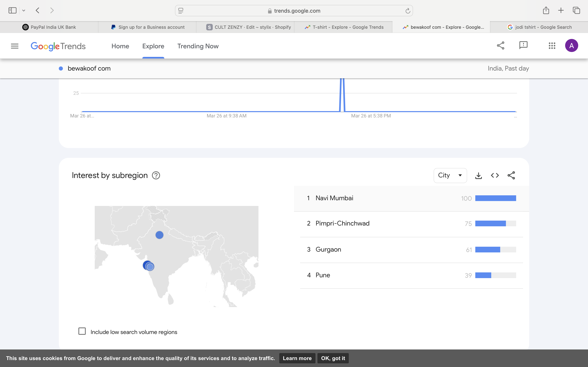The width and height of the screenshot is (588, 367).
Task: Enable Include low search volume regions
Action: tap(82, 331)
